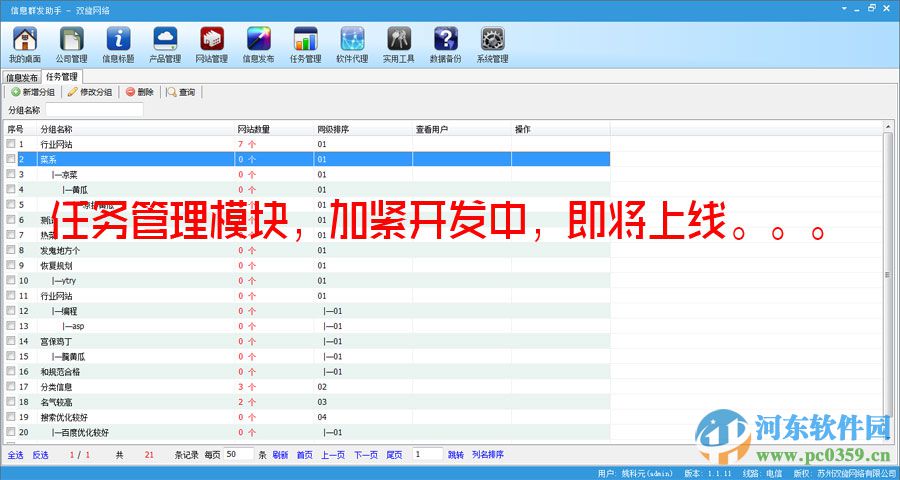The width and height of the screenshot is (900, 480).
Task: Click 修改分组 edit group button
Action: pos(90,92)
